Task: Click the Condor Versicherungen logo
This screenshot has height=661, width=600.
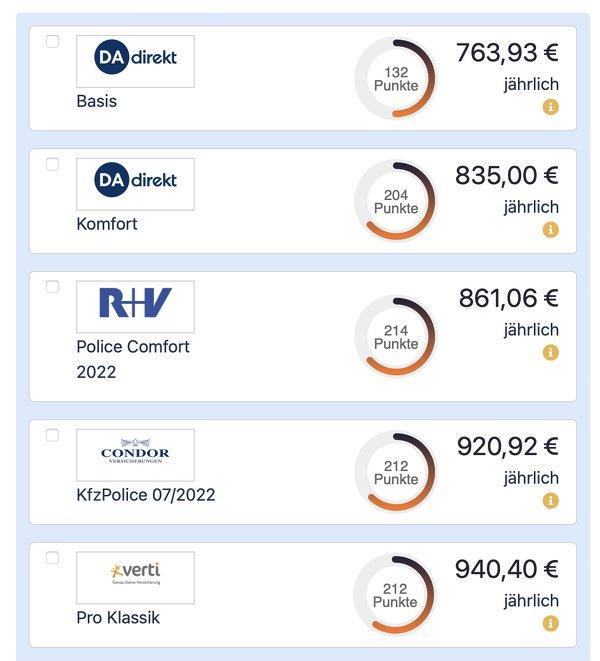Action: point(135,455)
